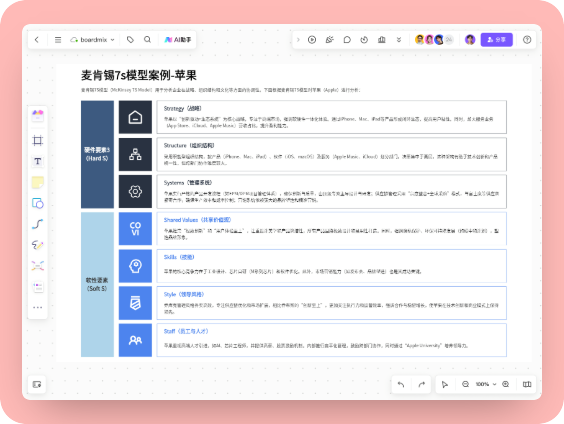Image resolution: width=564 pixels, height=424 pixels.
Task: Select the Systems heading text
Action: [188, 183]
